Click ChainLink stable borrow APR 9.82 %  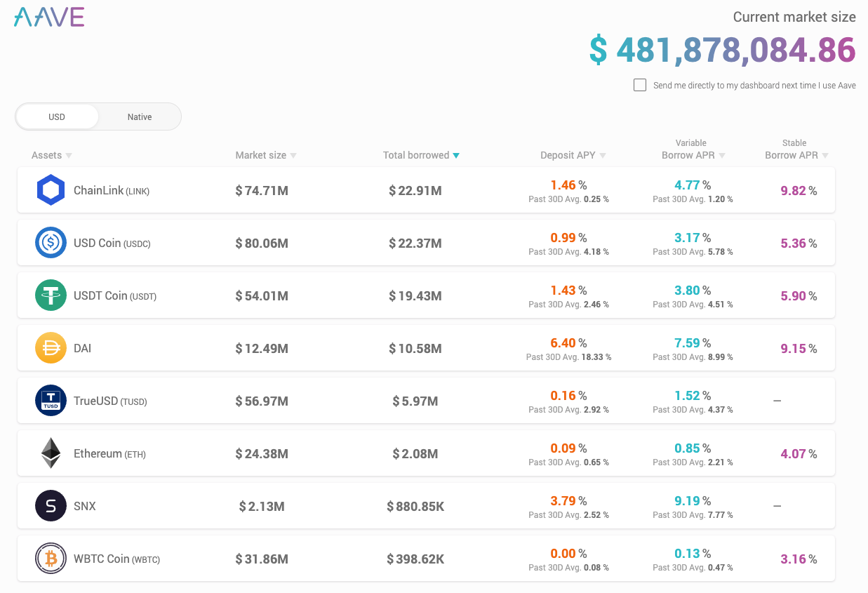pos(799,190)
